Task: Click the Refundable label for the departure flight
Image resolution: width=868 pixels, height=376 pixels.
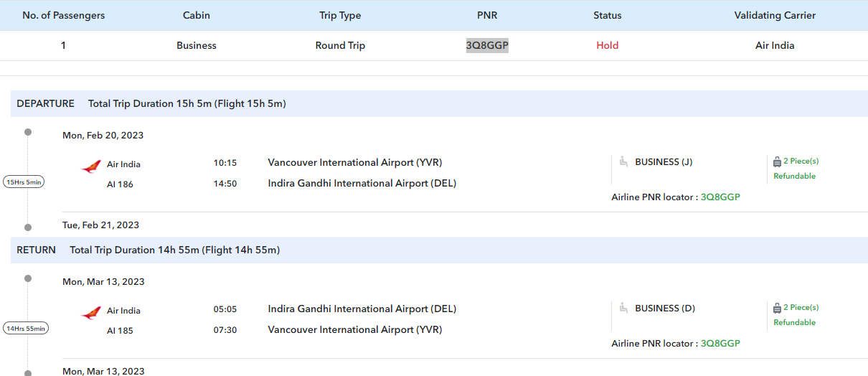Action: [x=794, y=176]
